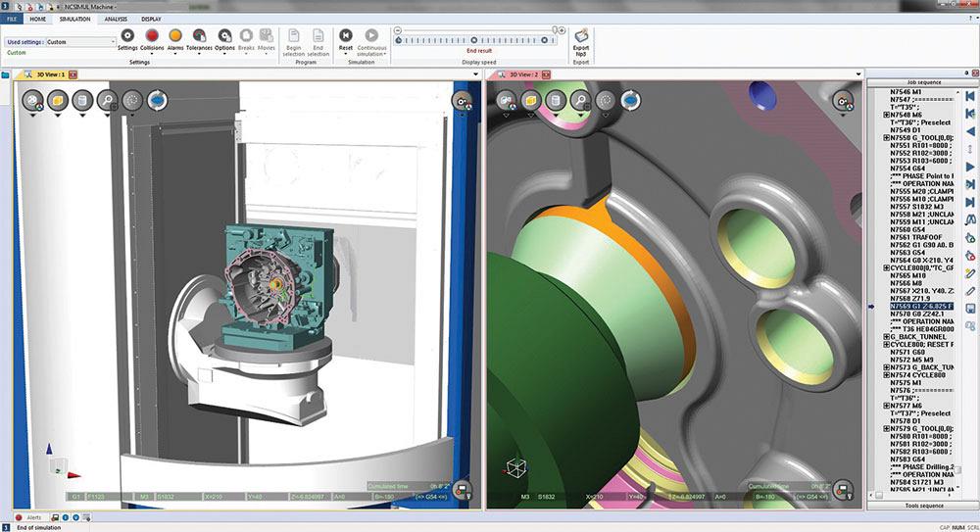The width and height of the screenshot is (980, 532).
Task: Click the yellow cube icon in 3D View 2
Action: pos(532,100)
